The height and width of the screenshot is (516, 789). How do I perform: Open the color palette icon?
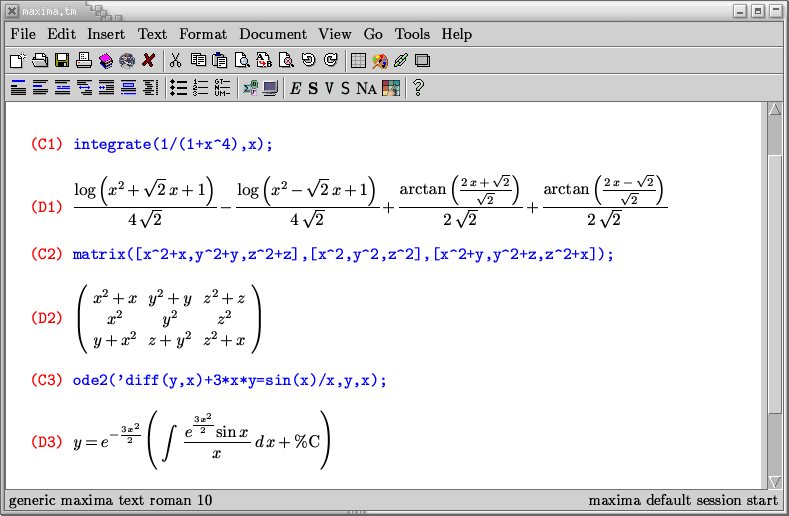(380, 60)
